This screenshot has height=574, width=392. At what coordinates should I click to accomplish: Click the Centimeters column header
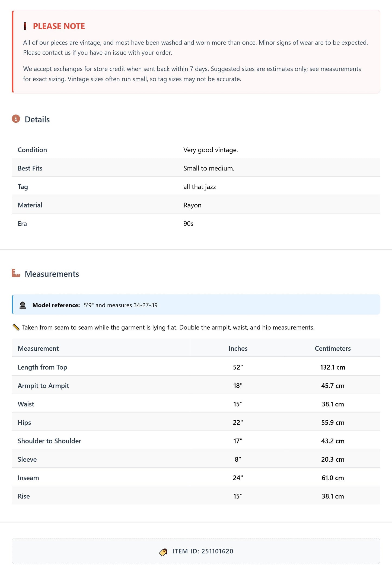coord(333,348)
